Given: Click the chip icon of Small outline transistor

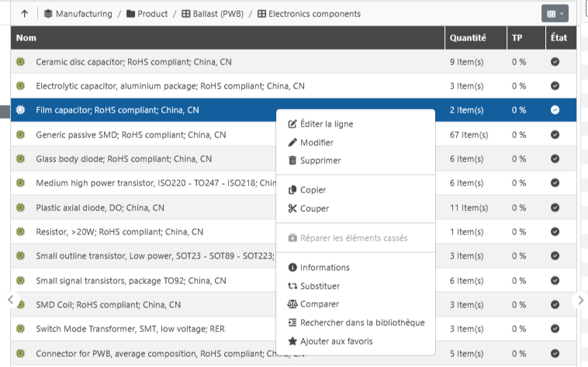Looking at the screenshot, I should [x=21, y=255].
